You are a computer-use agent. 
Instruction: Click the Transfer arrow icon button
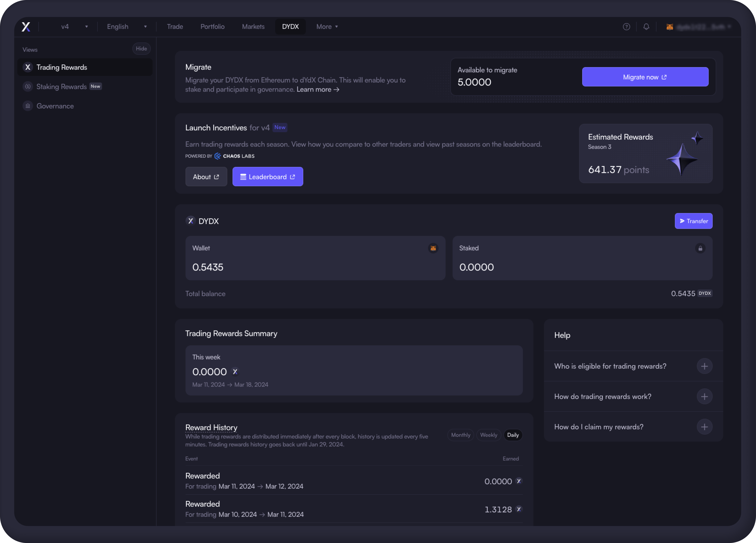[x=683, y=221]
